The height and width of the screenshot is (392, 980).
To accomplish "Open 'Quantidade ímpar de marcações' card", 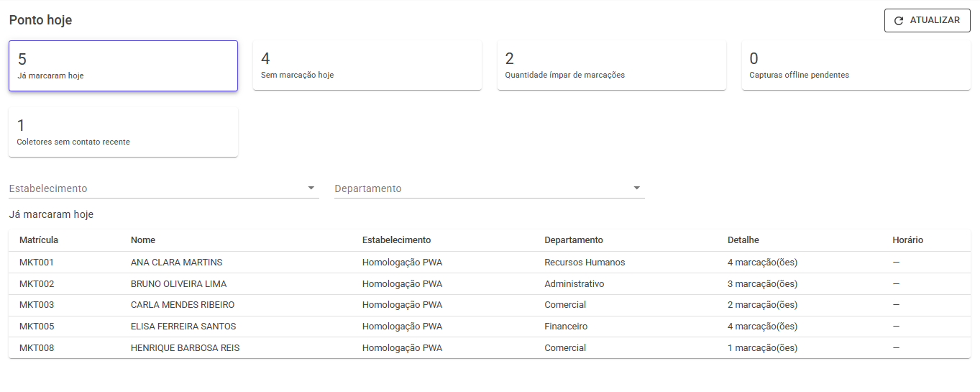I will pyautogui.click(x=611, y=65).
